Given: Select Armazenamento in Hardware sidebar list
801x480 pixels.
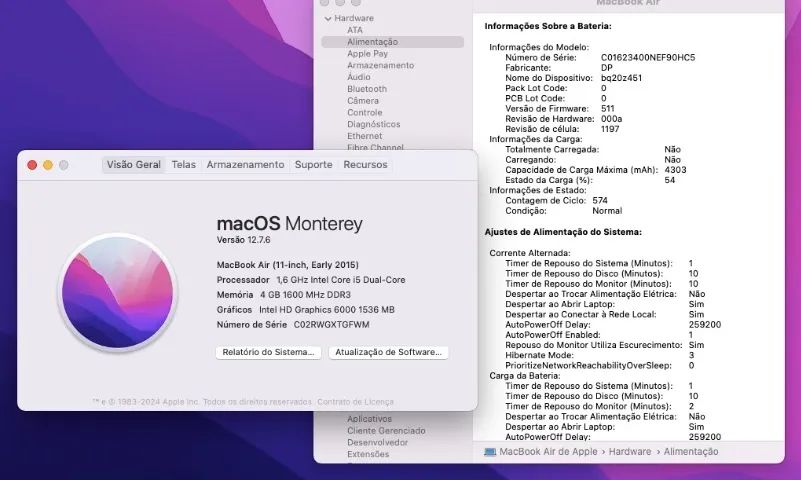Looking at the screenshot, I should 381,65.
